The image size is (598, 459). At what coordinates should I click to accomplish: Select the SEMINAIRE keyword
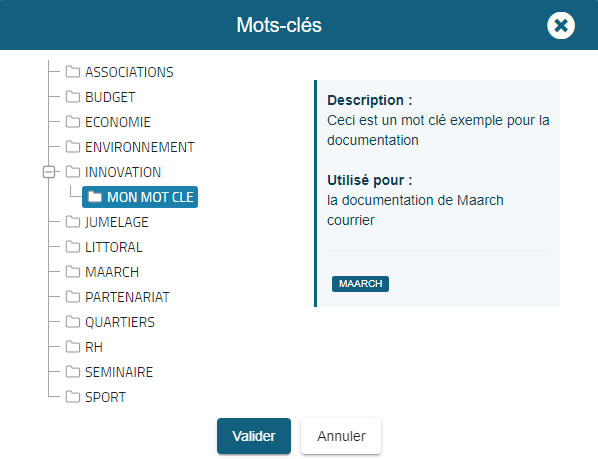click(119, 372)
